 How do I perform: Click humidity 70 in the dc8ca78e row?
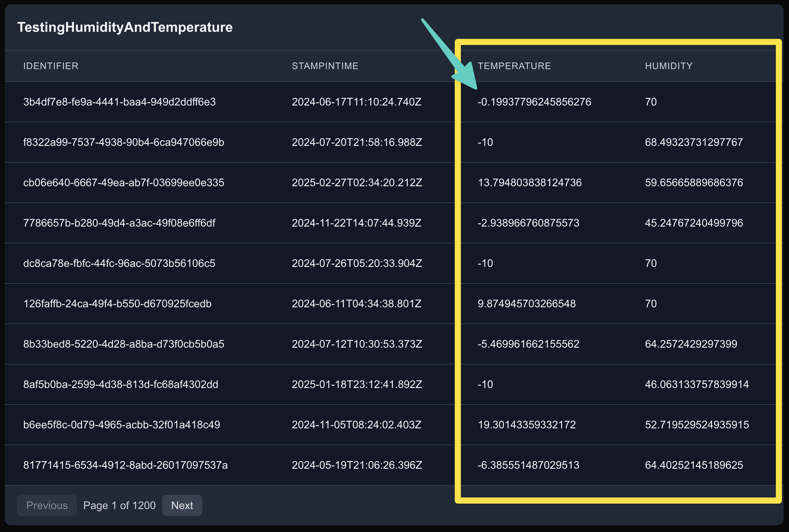[x=651, y=263]
